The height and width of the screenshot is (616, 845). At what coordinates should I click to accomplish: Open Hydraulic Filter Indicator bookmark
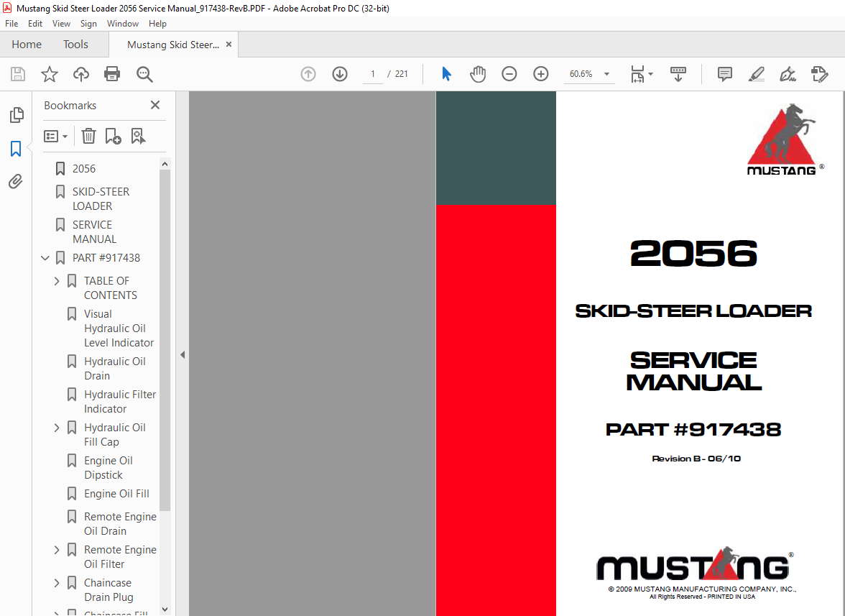(x=119, y=402)
